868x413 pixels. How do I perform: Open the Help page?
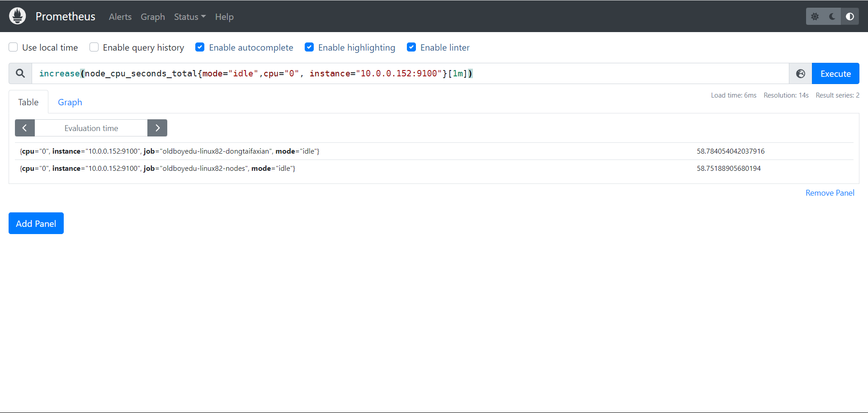(x=224, y=17)
